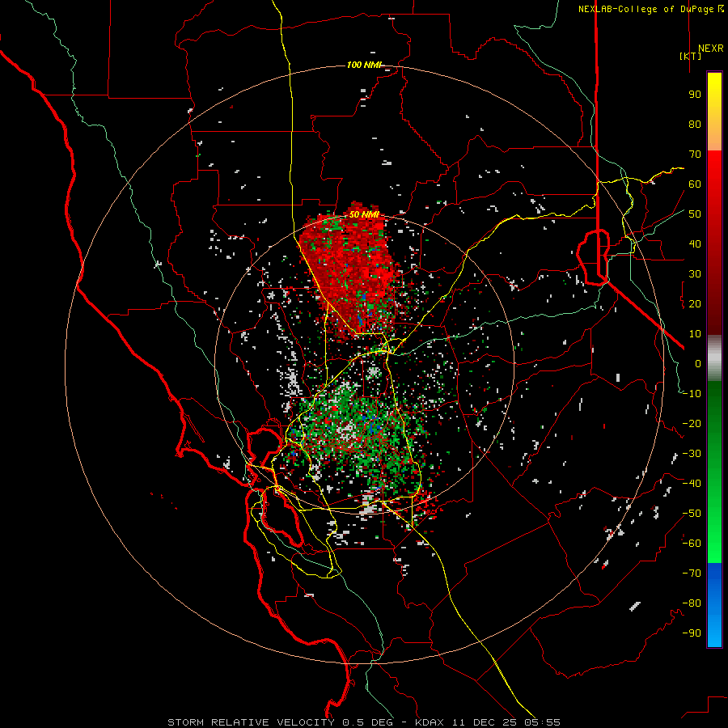Select the 90 value on the velocity scale
The image size is (728, 728).
pos(695,95)
